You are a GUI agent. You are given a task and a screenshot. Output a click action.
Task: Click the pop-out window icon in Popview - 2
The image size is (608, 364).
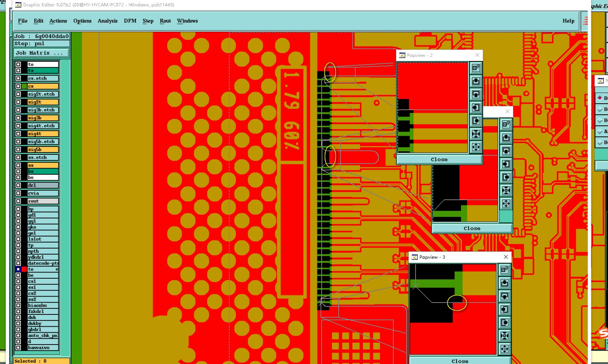pos(476,68)
